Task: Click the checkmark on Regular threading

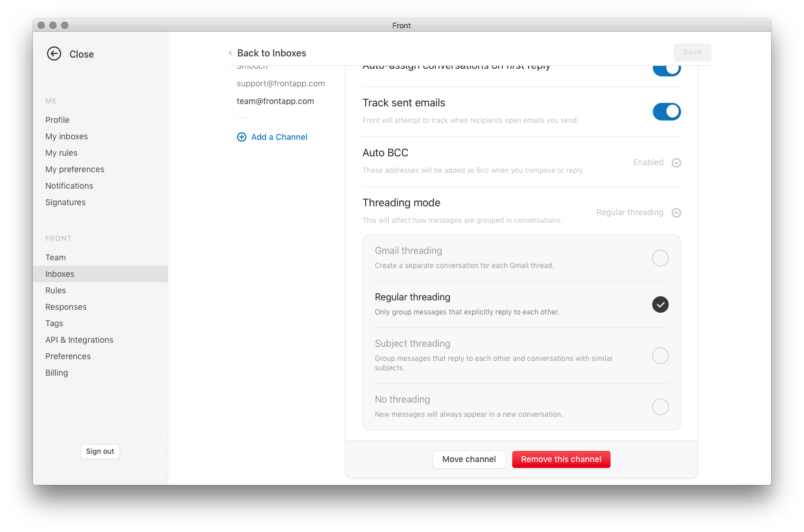Action: pyautogui.click(x=660, y=305)
